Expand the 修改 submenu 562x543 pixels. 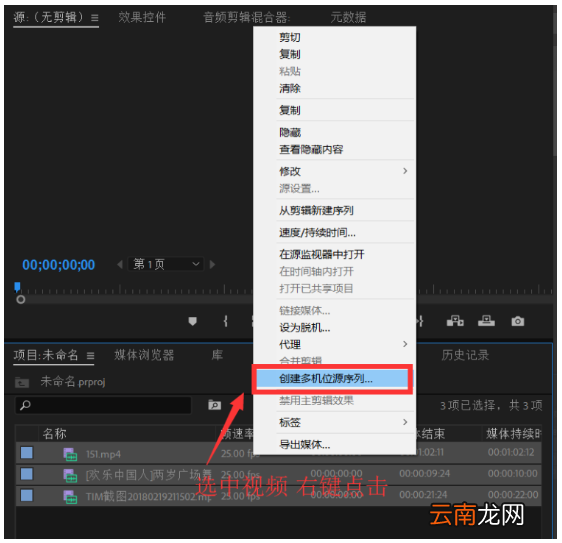(405, 171)
